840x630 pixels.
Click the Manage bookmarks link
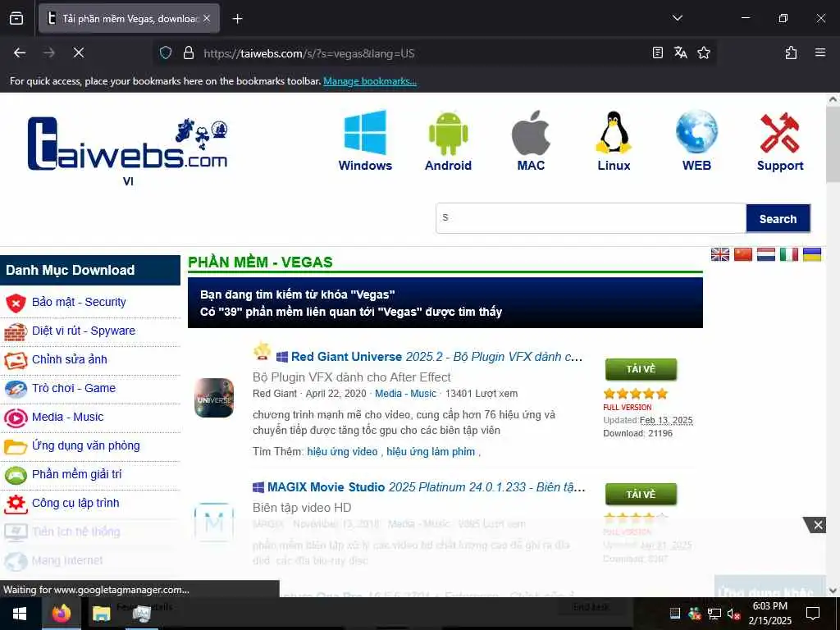[x=370, y=81]
